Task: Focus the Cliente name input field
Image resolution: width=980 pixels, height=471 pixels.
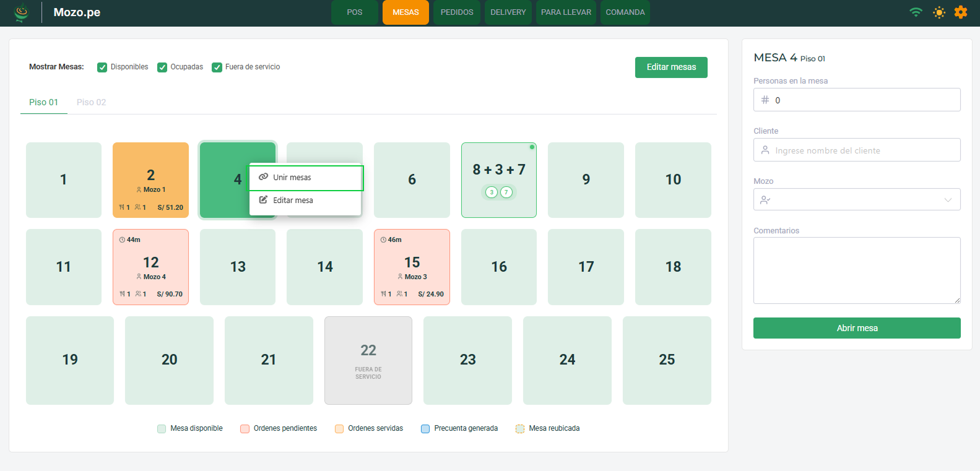Action: pyautogui.click(x=856, y=150)
